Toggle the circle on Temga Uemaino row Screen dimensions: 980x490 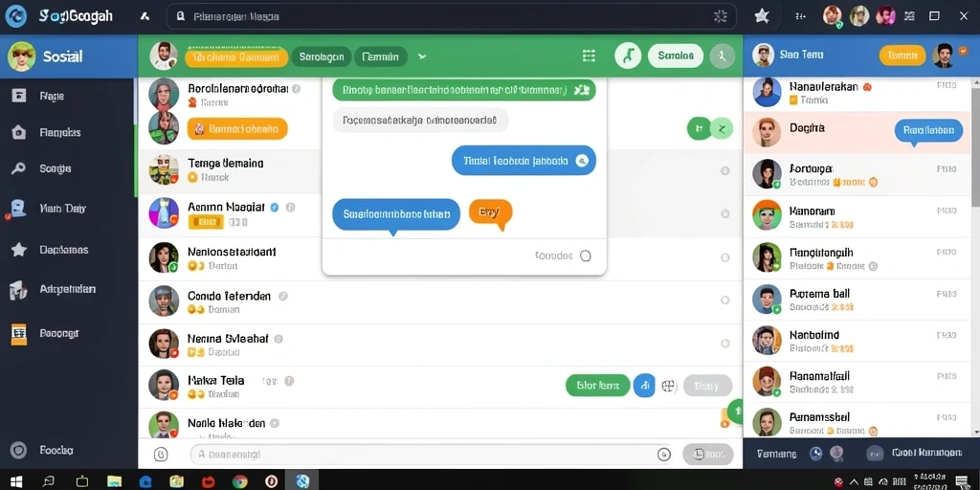pyautogui.click(x=725, y=170)
